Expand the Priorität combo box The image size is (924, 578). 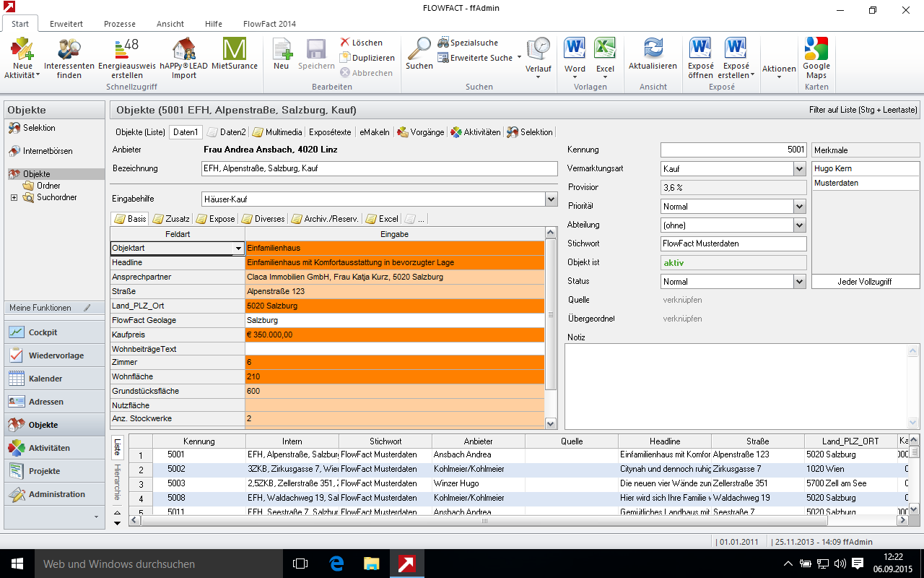[x=799, y=207]
